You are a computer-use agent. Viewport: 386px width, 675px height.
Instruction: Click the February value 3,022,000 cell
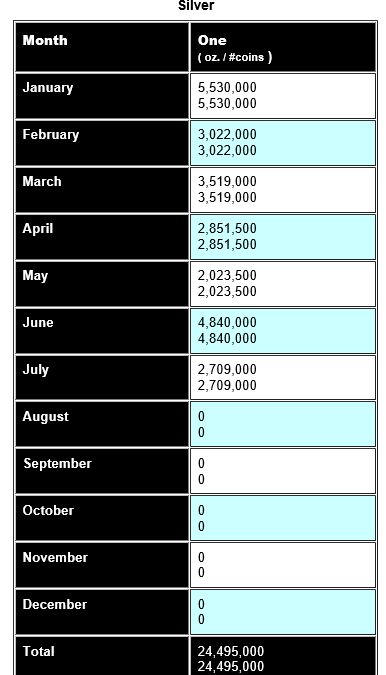283,143
